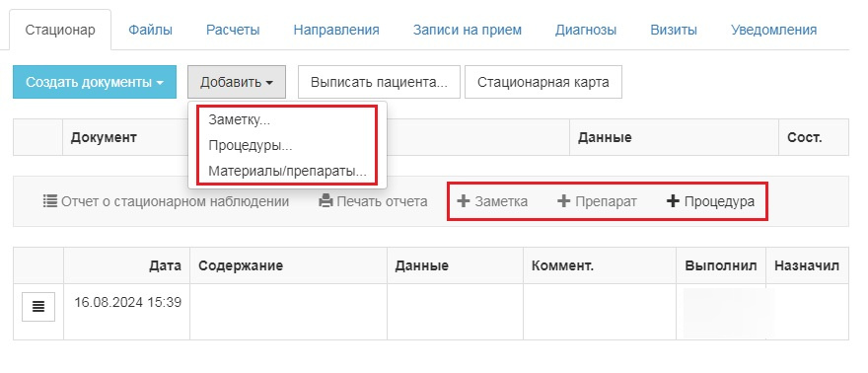Choose Процедуры... from the Добавить menu
The height and width of the screenshot is (373, 868).
(287, 145)
